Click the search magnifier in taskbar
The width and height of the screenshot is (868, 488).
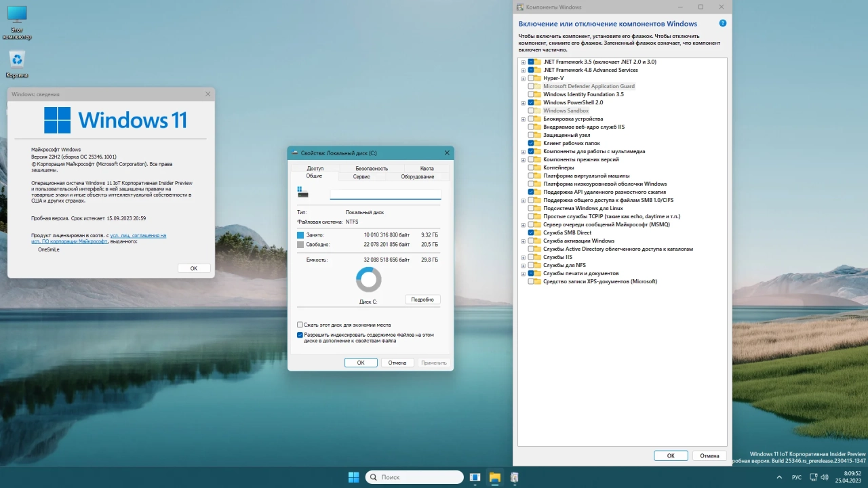374,477
